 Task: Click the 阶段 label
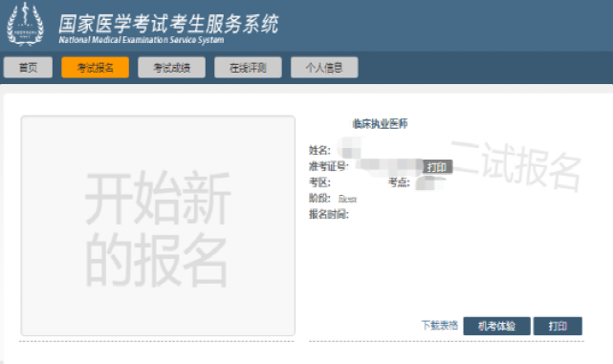pyautogui.click(x=319, y=199)
